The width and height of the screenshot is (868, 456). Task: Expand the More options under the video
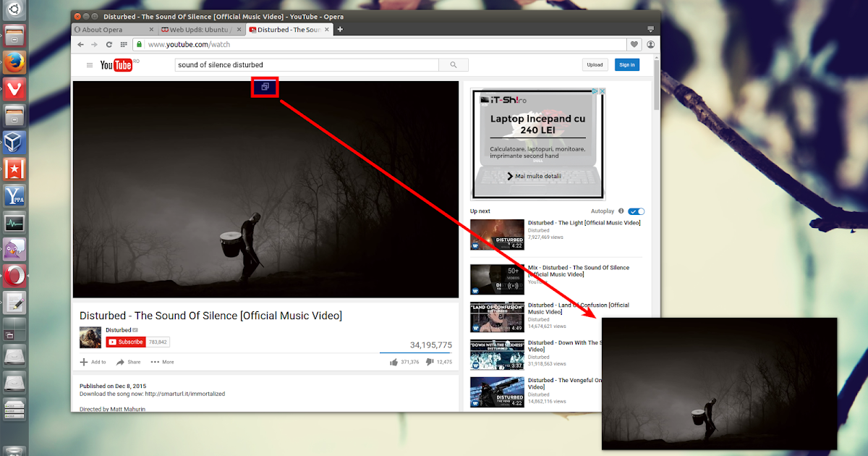point(162,361)
